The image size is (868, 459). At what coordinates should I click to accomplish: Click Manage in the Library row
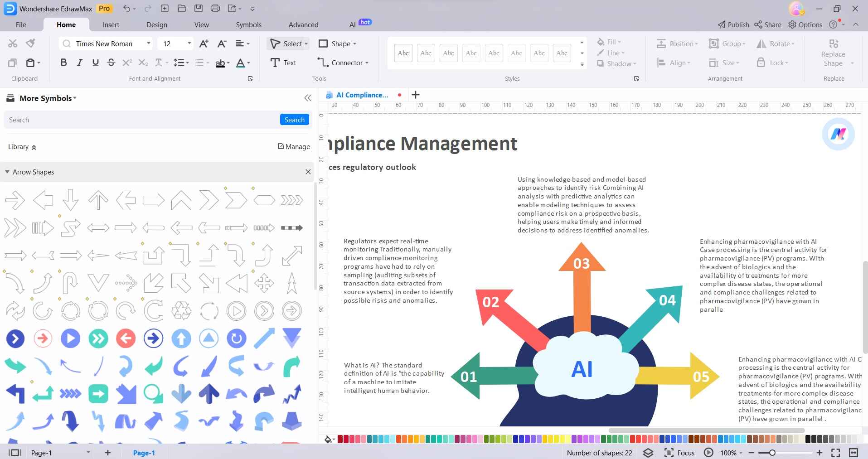[294, 146]
